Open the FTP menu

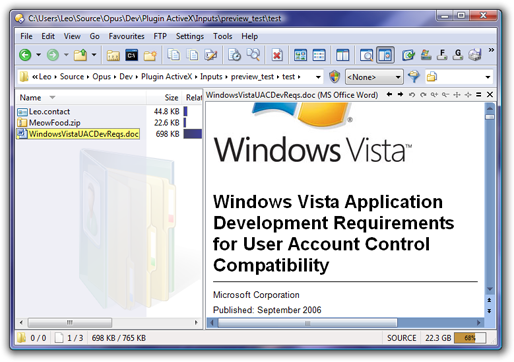coord(160,36)
